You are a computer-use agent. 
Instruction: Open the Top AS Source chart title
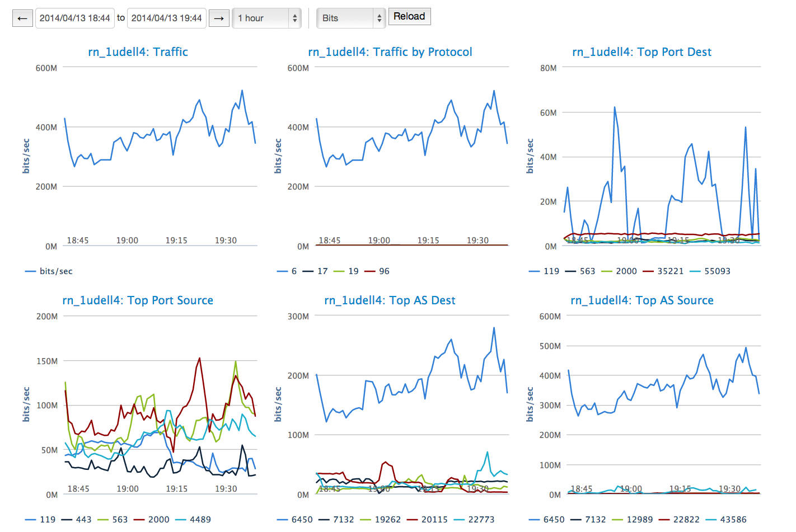[x=642, y=300]
